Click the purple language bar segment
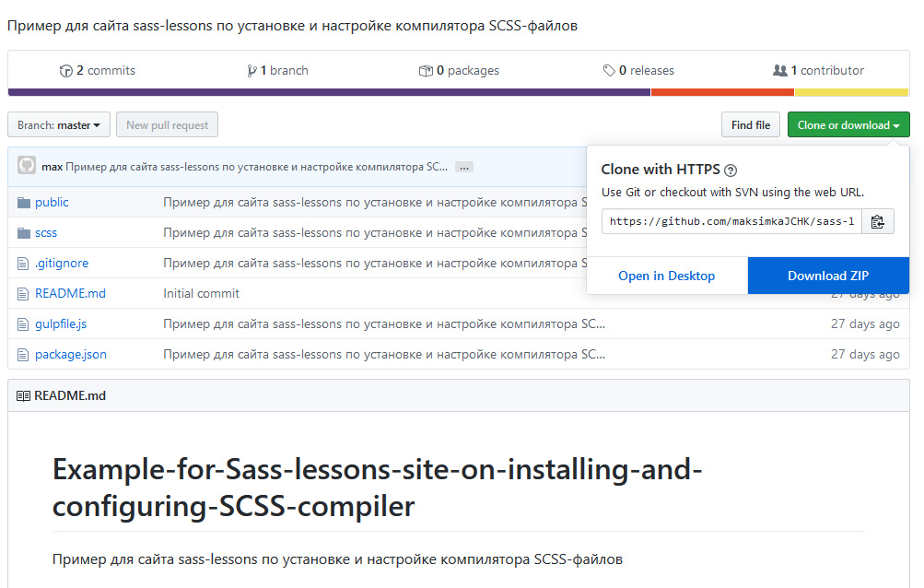This screenshot has height=588, width=924. coord(329,92)
